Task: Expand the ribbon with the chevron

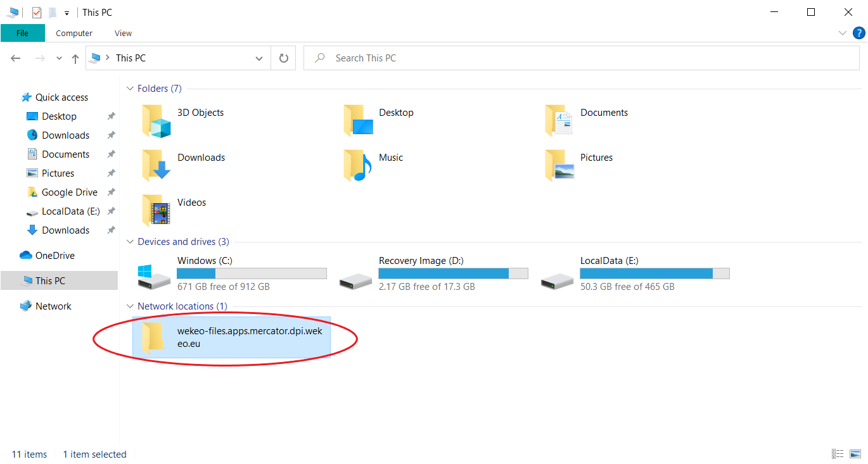Action: coord(843,33)
